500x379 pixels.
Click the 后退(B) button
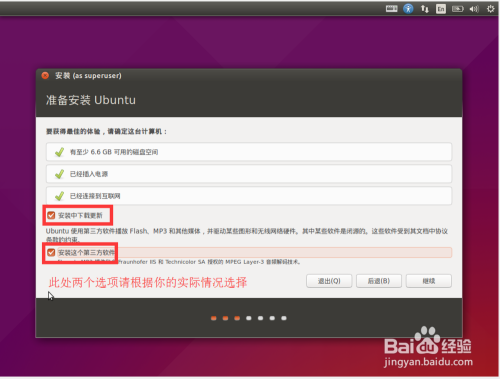379,281
